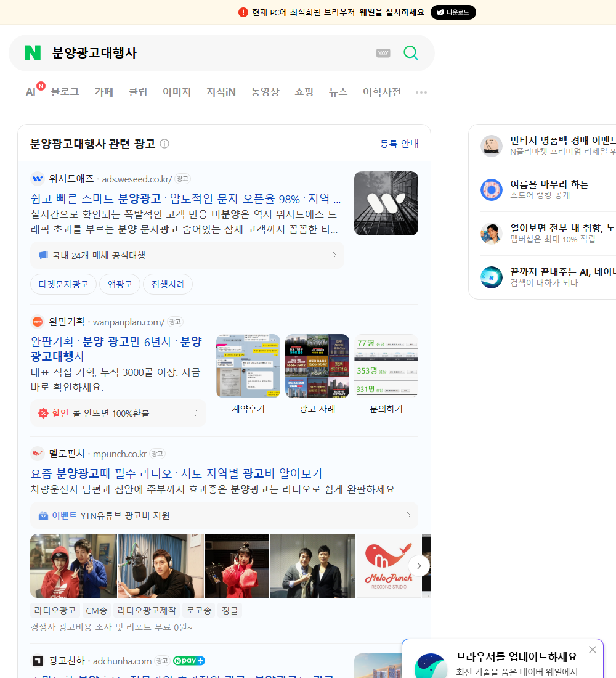Image resolution: width=616 pixels, height=678 pixels.
Task: Click the CM송 tag
Action: pos(96,610)
